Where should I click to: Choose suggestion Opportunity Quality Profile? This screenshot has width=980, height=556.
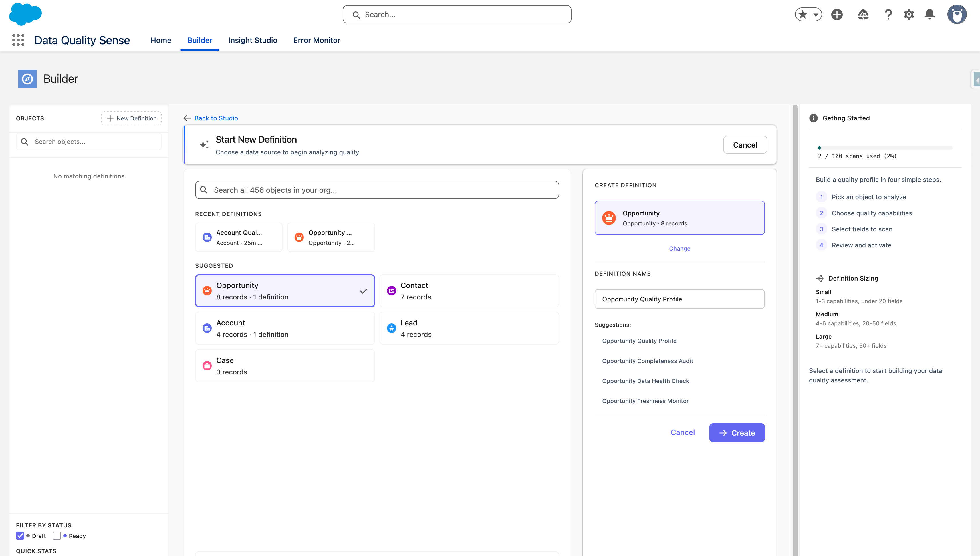coord(639,341)
